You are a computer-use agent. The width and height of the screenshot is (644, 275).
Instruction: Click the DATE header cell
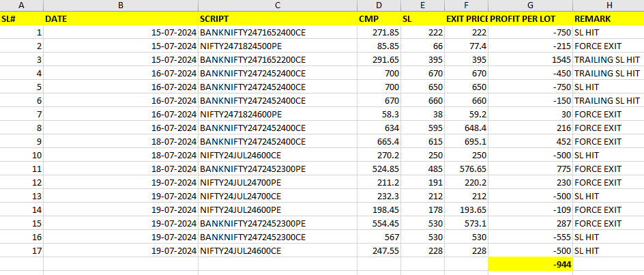(x=121, y=19)
